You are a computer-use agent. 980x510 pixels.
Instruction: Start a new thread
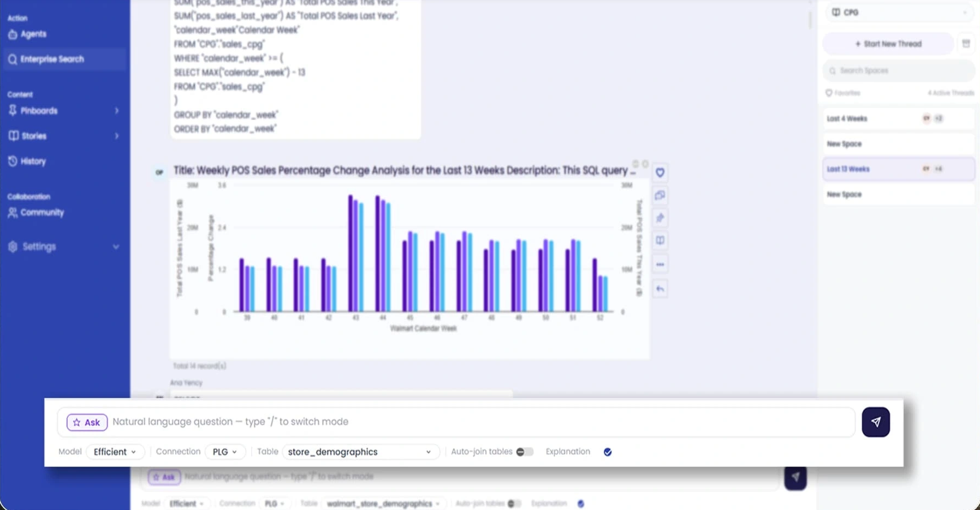click(x=888, y=44)
